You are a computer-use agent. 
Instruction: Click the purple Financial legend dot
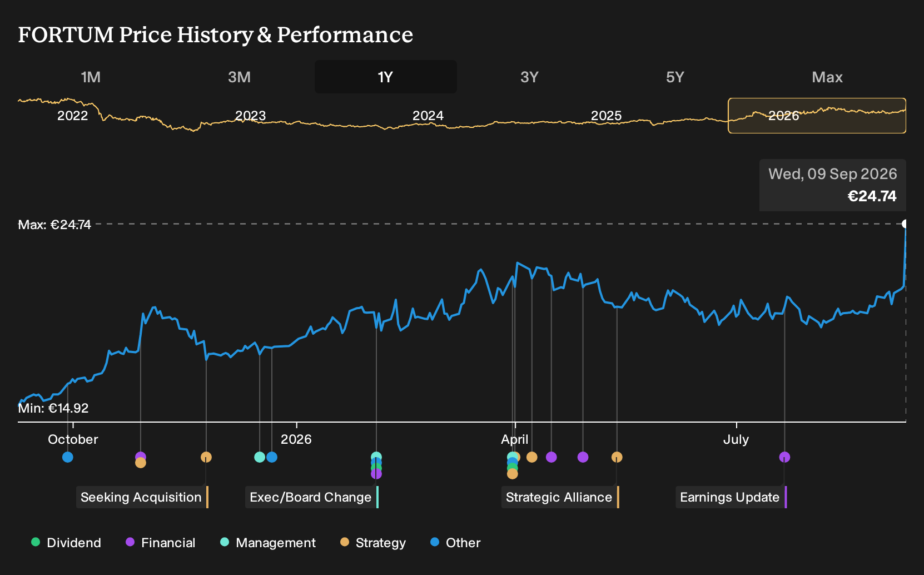click(x=130, y=542)
